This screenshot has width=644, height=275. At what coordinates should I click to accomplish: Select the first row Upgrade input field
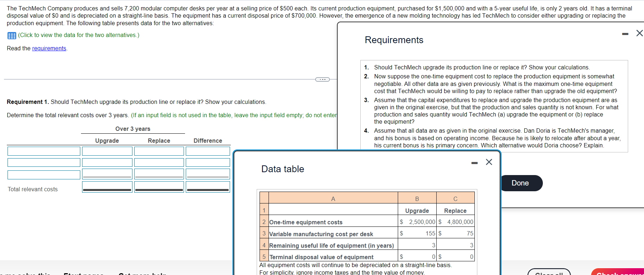coord(107,151)
